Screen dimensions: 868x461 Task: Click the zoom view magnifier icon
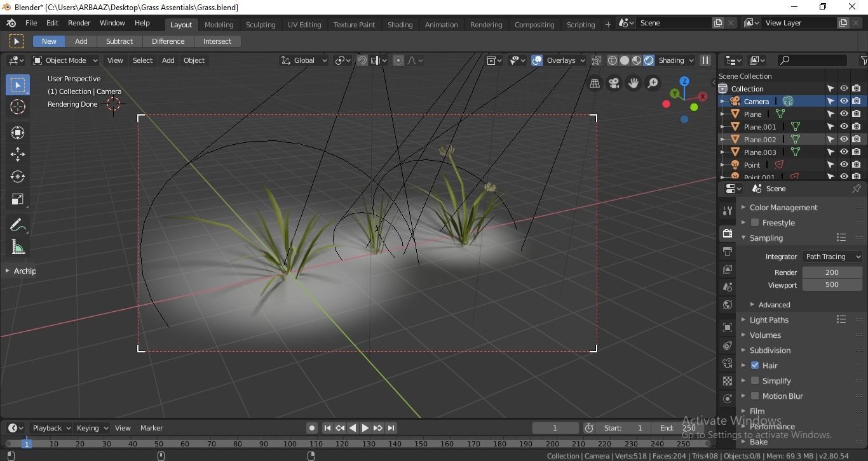(x=653, y=83)
